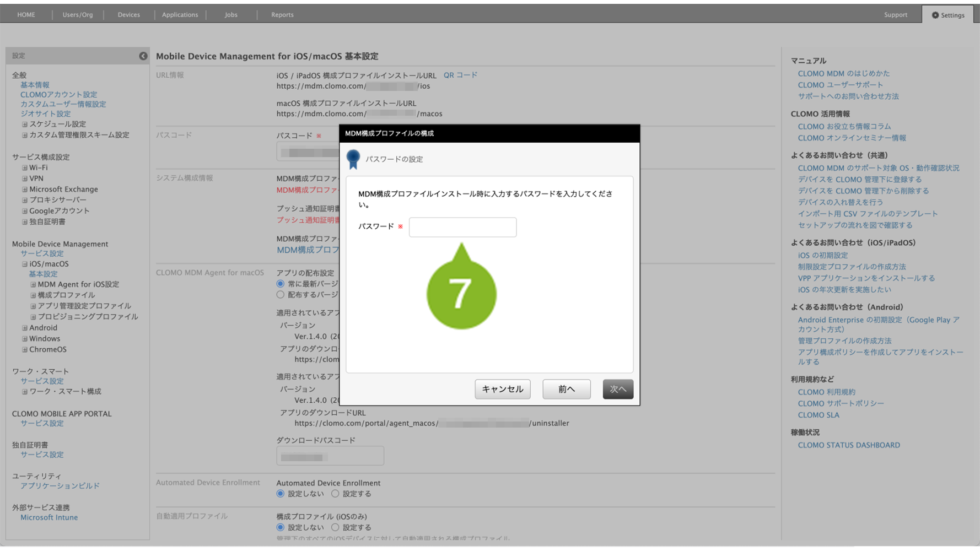Choose 設定しない for Automated Device Enrollment
Image resolution: width=980 pixels, height=551 pixels.
click(281, 494)
